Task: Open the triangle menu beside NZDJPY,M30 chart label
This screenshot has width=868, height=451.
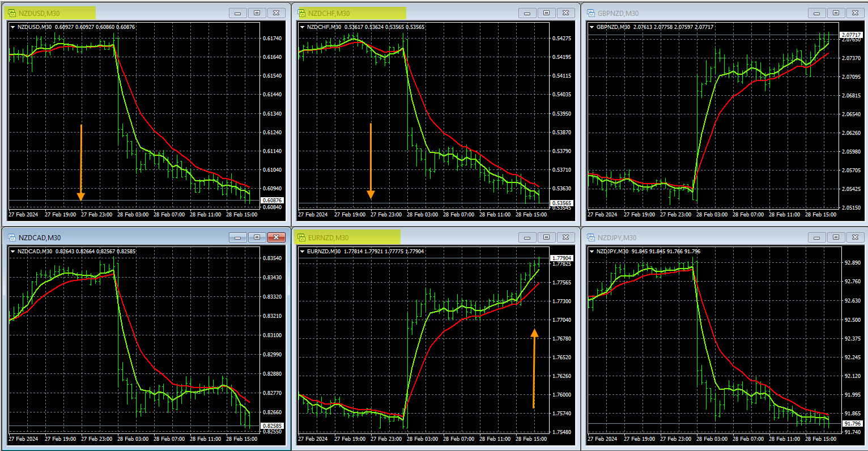Action: click(x=592, y=251)
